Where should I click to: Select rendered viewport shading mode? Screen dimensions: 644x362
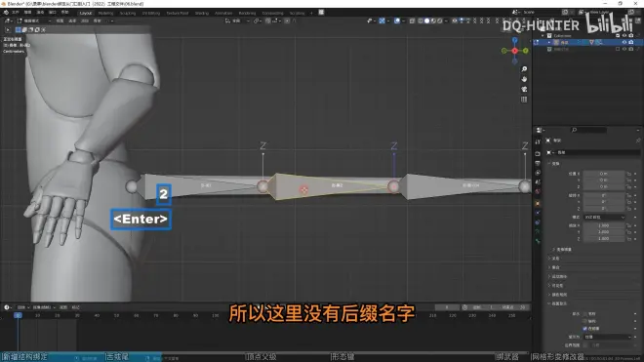440,20
